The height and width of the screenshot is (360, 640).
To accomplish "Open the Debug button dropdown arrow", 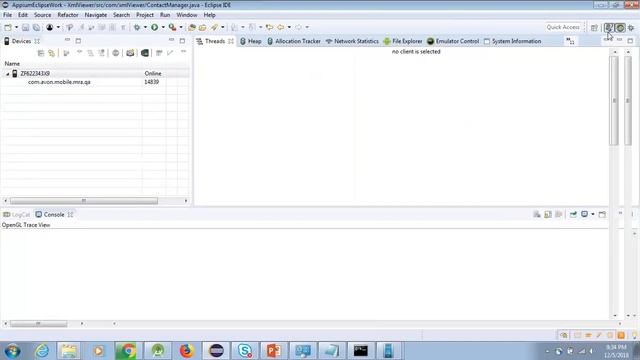I will pos(145,27).
